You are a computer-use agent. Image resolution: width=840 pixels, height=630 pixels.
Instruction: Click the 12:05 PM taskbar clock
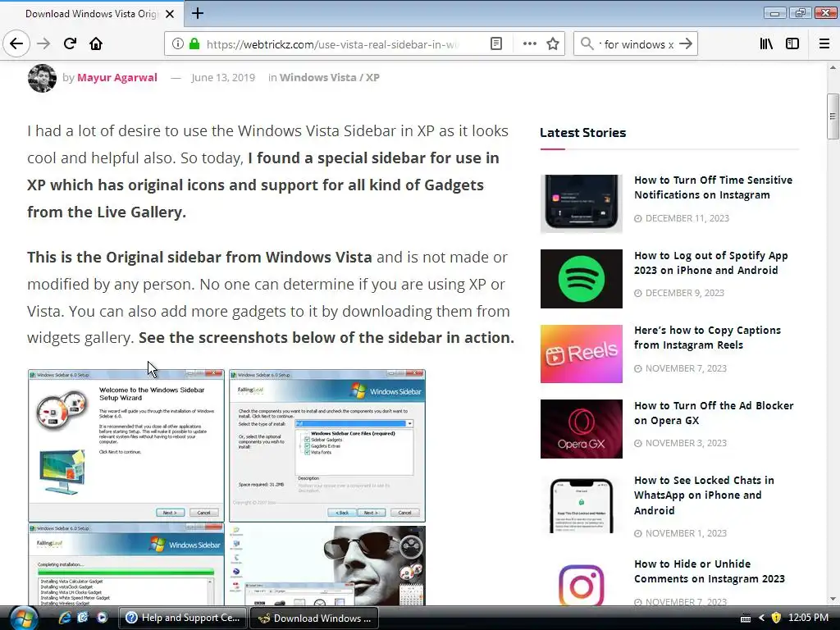click(x=808, y=618)
